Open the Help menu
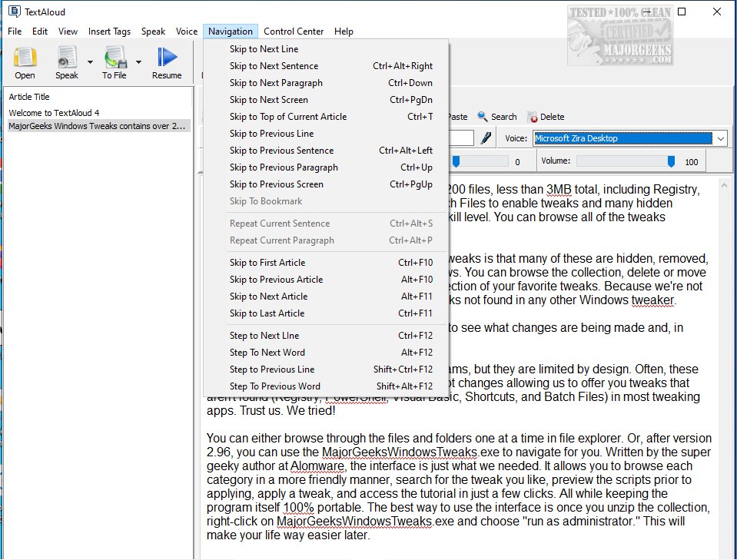The image size is (737, 560). [344, 31]
